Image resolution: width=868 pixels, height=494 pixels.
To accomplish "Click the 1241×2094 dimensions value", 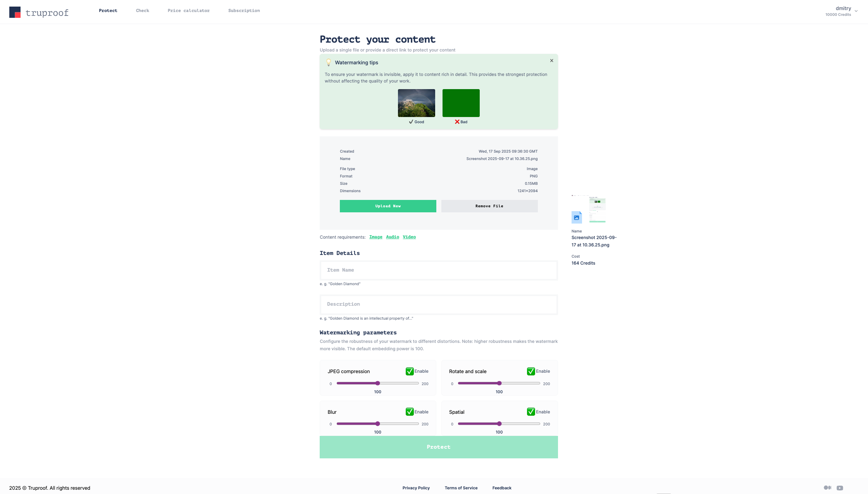I will pyautogui.click(x=527, y=191).
